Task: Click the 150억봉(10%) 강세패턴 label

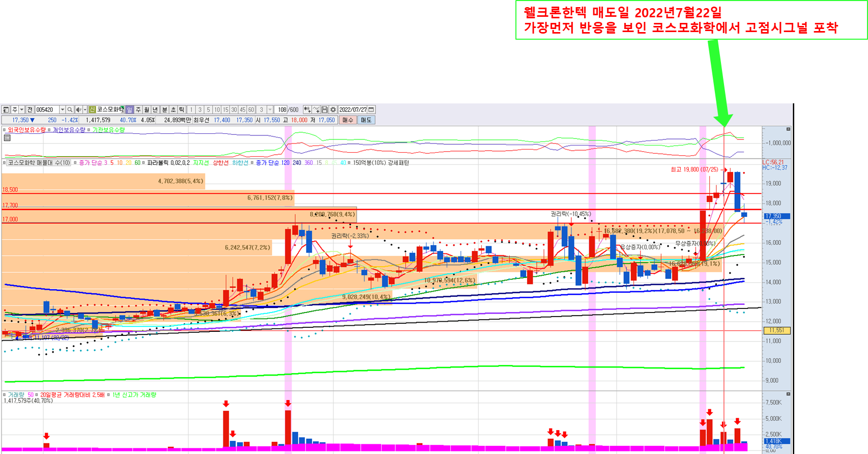Action: click(381, 163)
